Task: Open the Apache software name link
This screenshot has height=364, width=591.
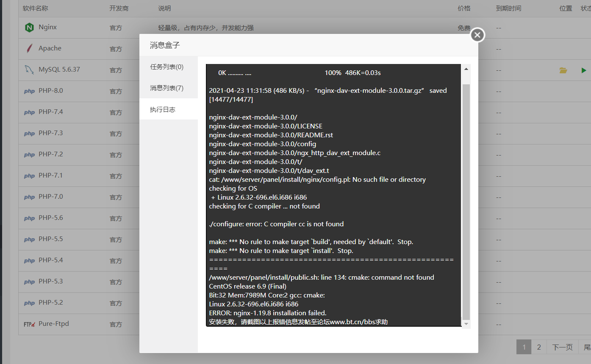Action: tap(50, 48)
